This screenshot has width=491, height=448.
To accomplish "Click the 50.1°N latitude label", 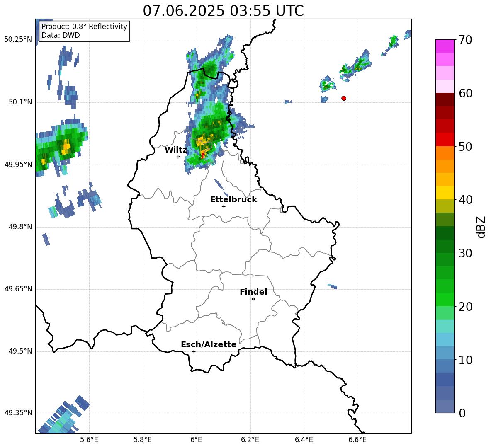I will pyautogui.click(x=20, y=102).
